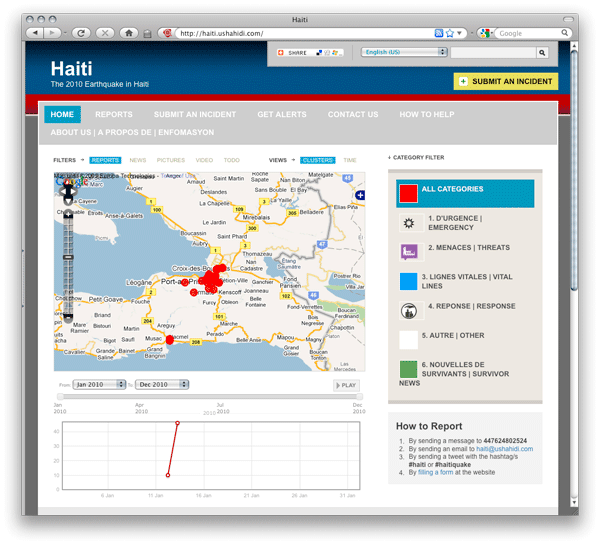Screen dimensions: 600x545
Task: Open the How to Help tab
Action: click(427, 114)
